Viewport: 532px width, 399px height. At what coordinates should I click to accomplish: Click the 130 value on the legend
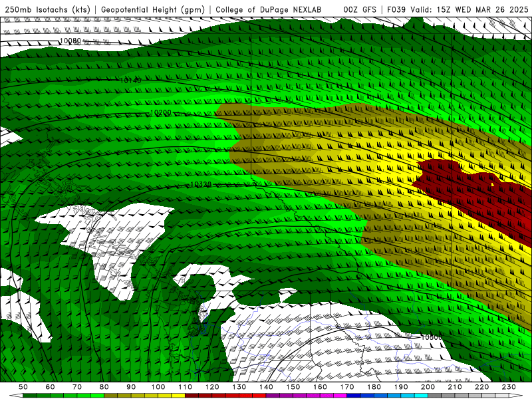(239, 387)
